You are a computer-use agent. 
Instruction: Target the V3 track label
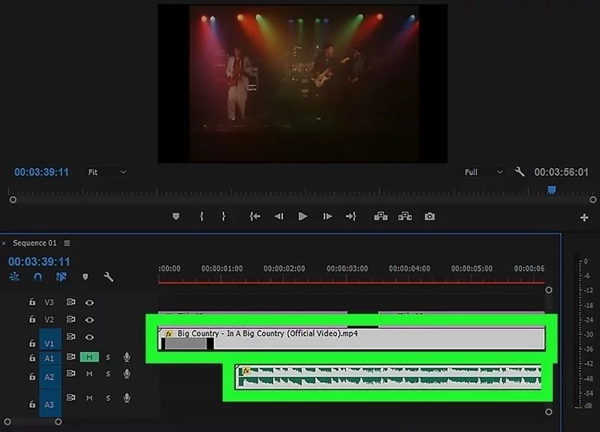(x=49, y=302)
